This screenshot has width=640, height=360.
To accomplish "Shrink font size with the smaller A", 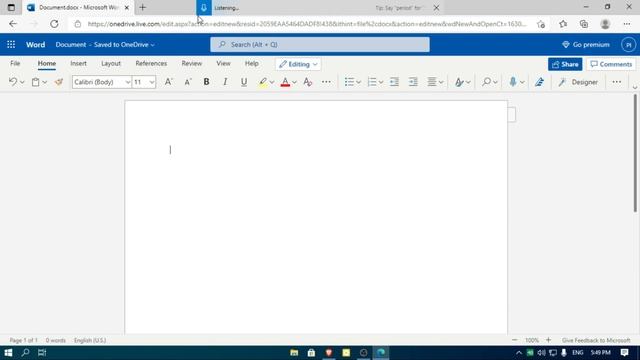I will [187, 82].
